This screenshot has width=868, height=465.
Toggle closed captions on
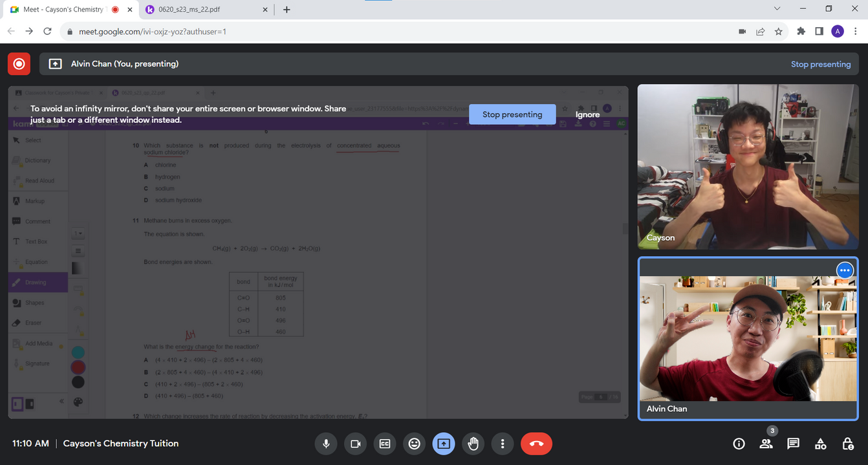click(x=385, y=444)
